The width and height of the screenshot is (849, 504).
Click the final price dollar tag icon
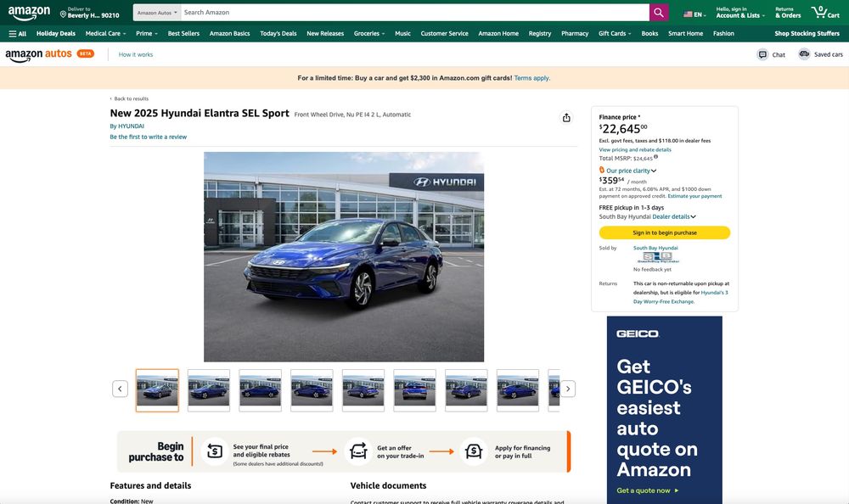(x=215, y=451)
